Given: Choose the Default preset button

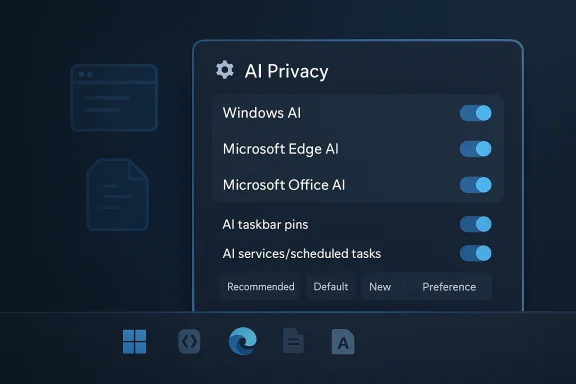Looking at the screenshot, I should click(331, 287).
